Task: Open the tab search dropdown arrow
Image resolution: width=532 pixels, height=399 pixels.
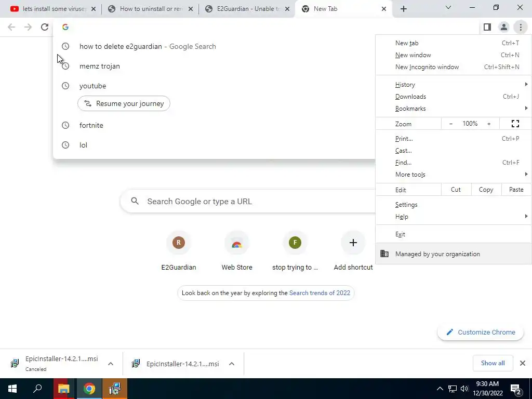Action: [x=448, y=7]
